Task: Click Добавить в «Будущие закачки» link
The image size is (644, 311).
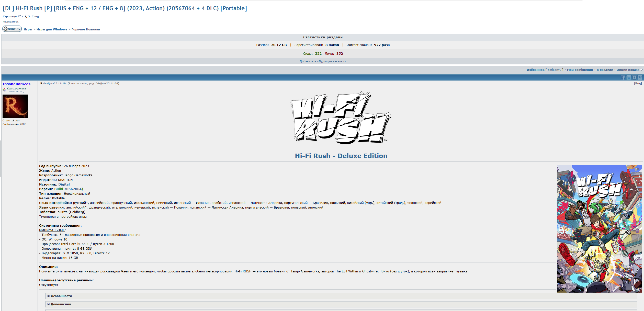Action: pyautogui.click(x=323, y=61)
